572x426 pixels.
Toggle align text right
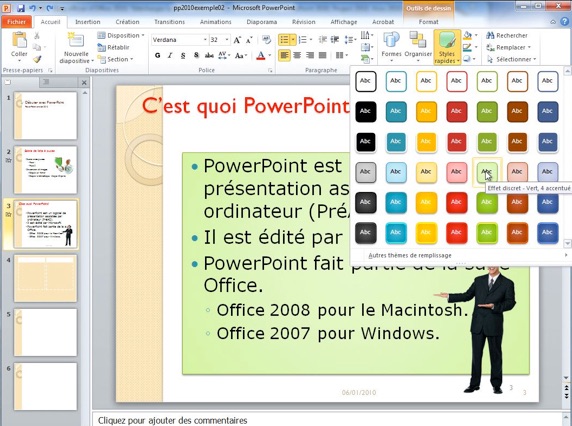(310, 55)
